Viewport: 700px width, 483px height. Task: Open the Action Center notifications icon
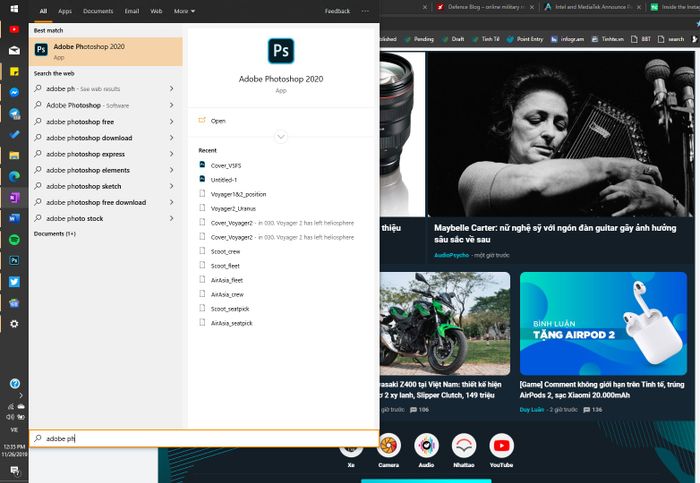[14, 470]
